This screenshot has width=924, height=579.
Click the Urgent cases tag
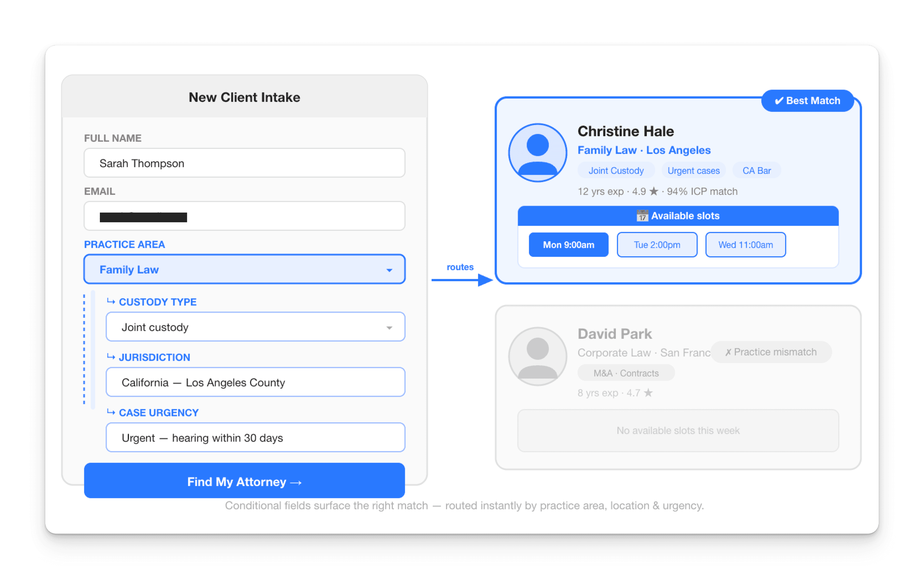pyautogui.click(x=693, y=170)
